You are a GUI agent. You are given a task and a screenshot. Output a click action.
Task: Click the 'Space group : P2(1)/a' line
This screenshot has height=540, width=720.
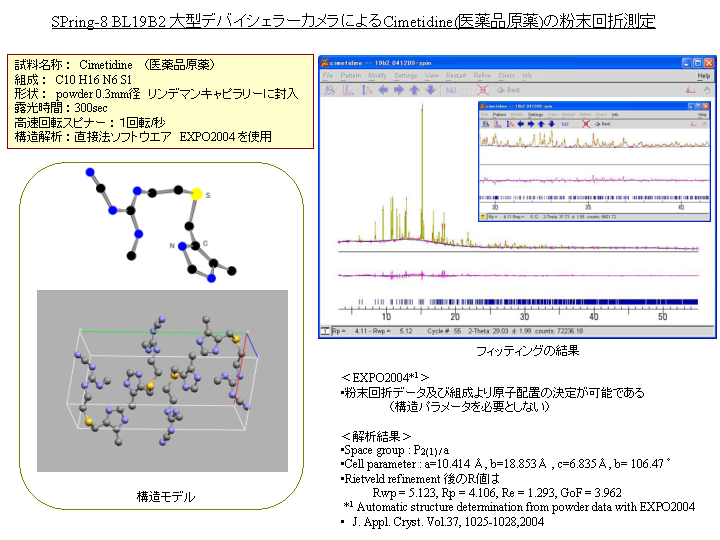(396, 450)
